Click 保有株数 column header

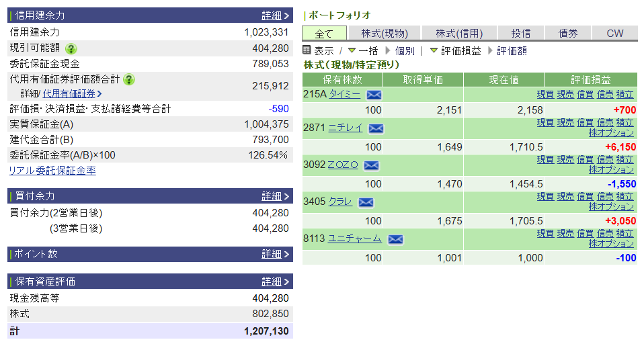click(x=343, y=80)
